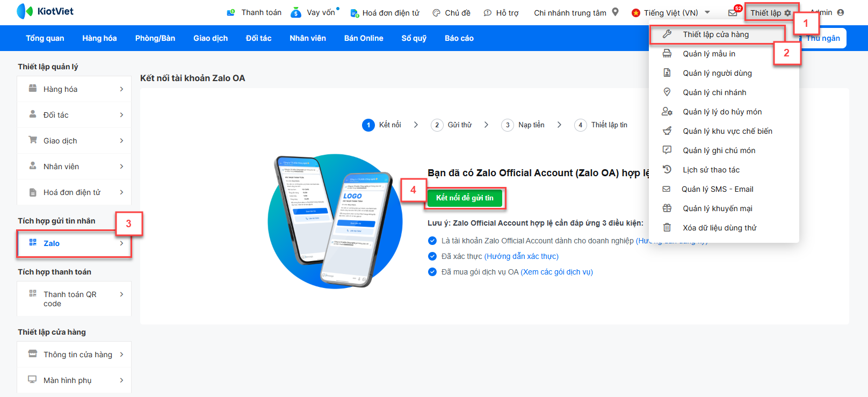
Task: Click the wrench icon for Thiết lập cửa hàng
Action: [x=667, y=34]
